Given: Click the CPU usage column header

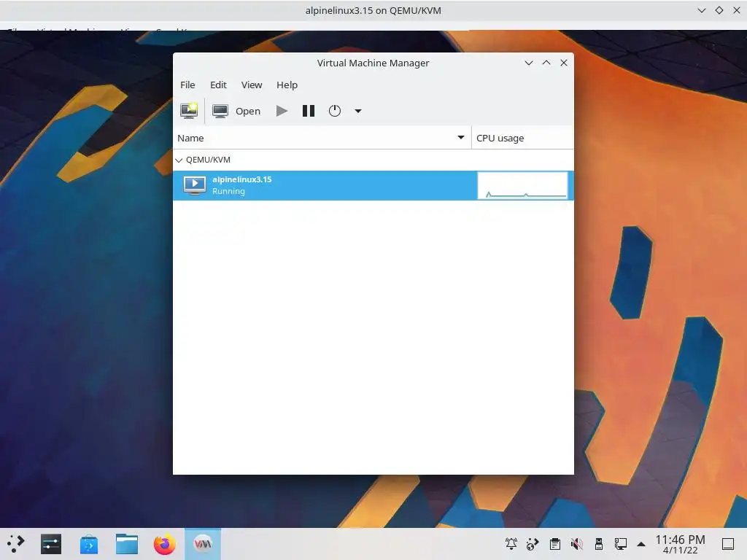Looking at the screenshot, I should (x=522, y=138).
